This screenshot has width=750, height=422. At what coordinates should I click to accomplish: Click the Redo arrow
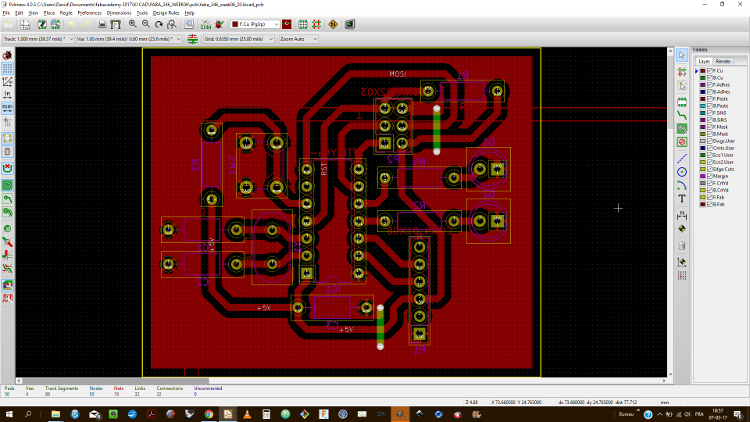tap(85, 24)
